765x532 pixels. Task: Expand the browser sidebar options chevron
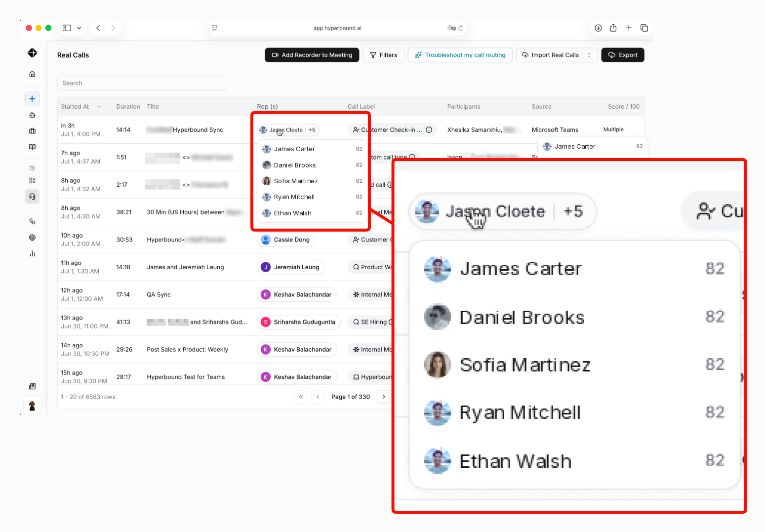pos(79,28)
